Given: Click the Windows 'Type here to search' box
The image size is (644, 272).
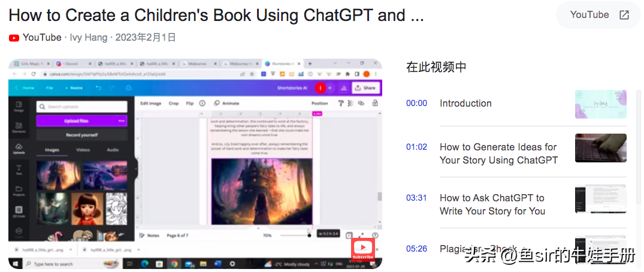Looking at the screenshot, I should click(x=72, y=264).
